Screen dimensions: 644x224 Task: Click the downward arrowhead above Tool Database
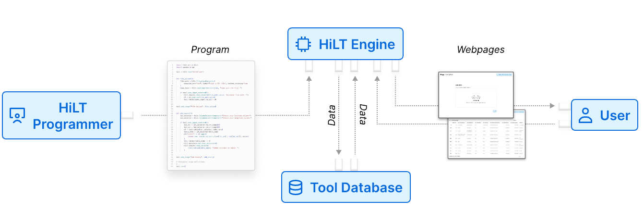[x=339, y=151]
